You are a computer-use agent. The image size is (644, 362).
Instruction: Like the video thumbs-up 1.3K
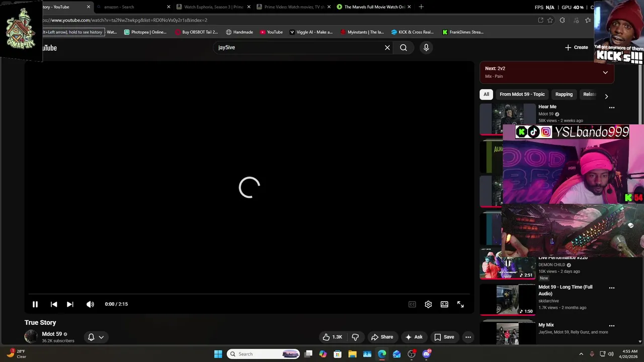point(333,337)
